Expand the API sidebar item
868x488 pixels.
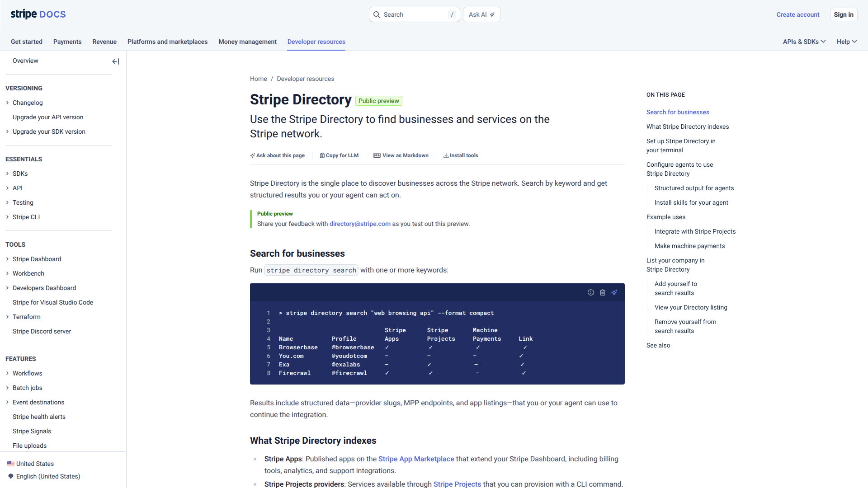(x=7, y=188)
